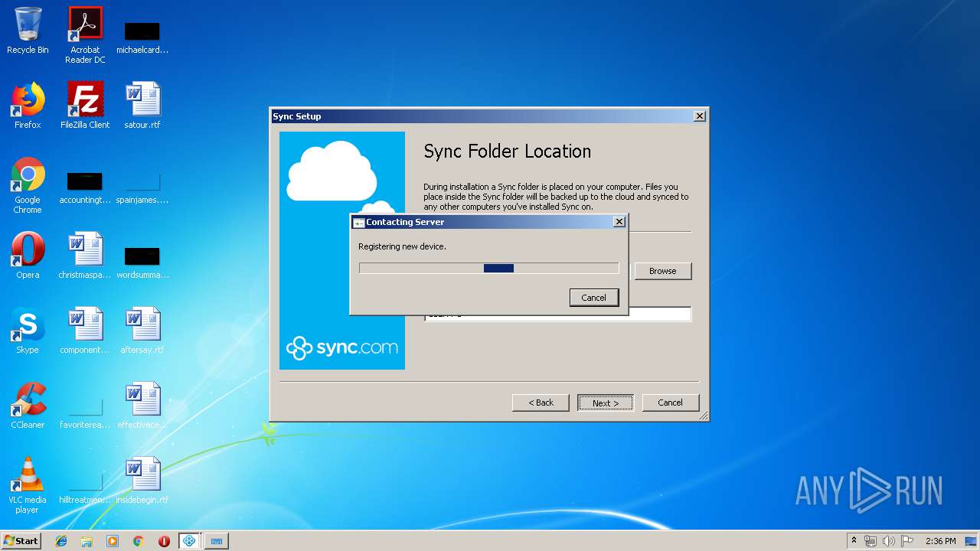Click Browse button in Sync Setup
Viewport: 980px width, 551px height.
(662, 271)
